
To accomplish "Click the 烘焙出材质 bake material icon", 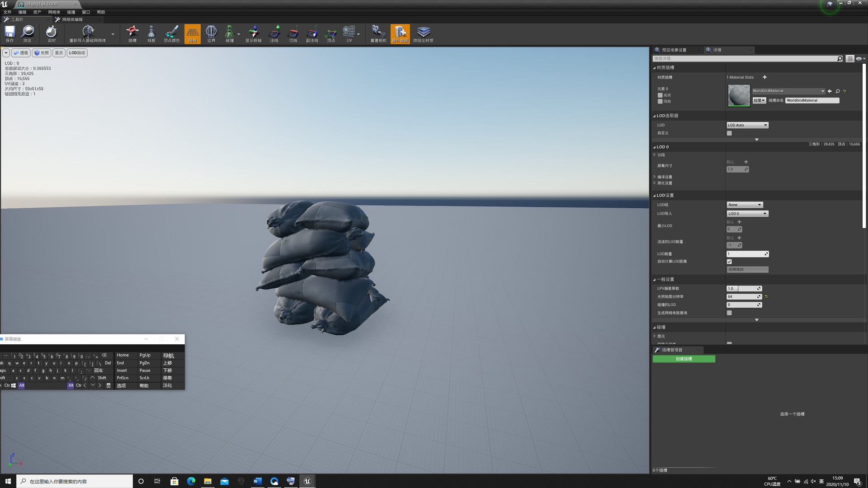I will coord(423,33).
